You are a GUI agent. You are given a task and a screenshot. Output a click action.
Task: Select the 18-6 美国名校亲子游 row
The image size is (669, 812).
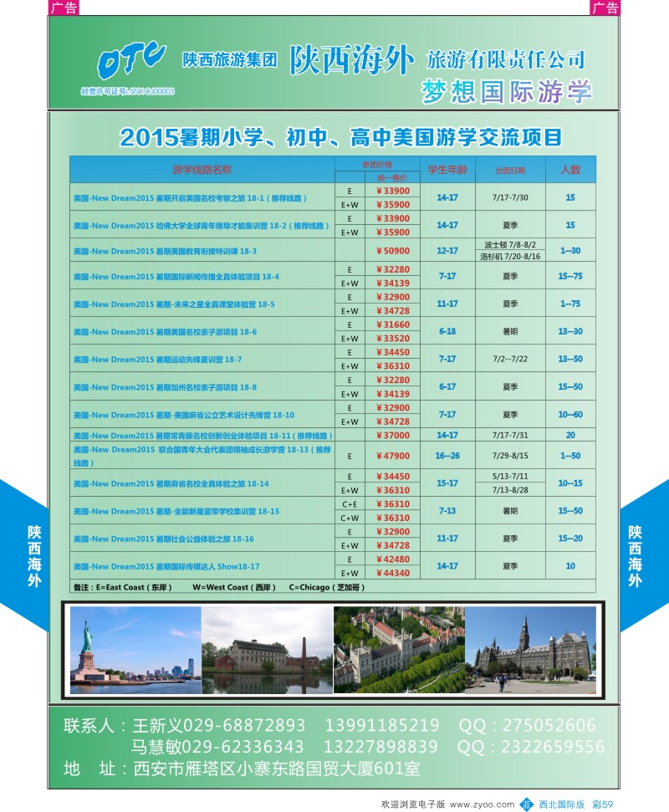click(333, 331)
